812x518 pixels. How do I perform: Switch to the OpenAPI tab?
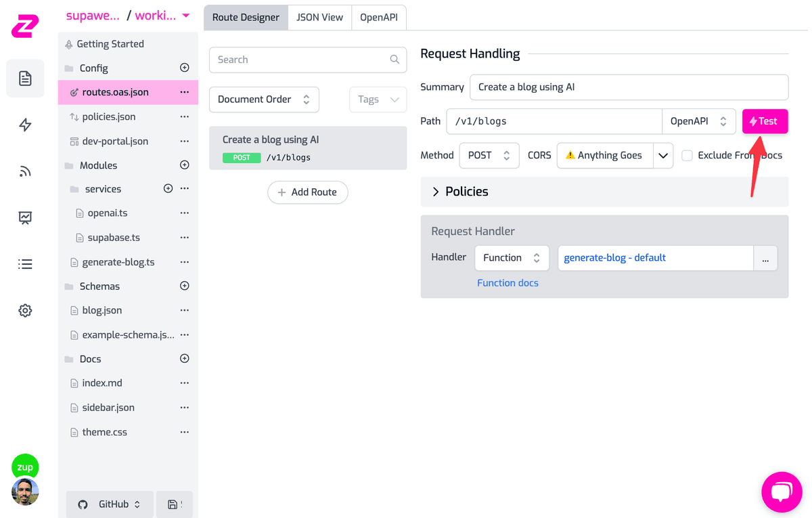click(379, 18)
